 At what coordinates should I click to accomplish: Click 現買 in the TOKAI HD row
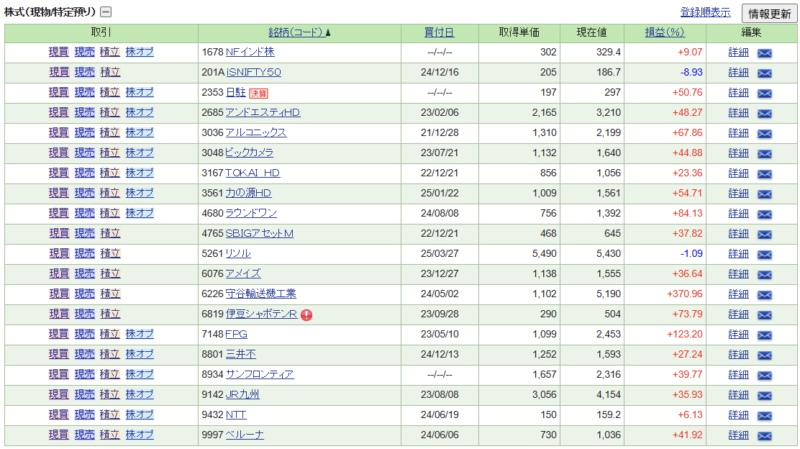coord(59,173)
